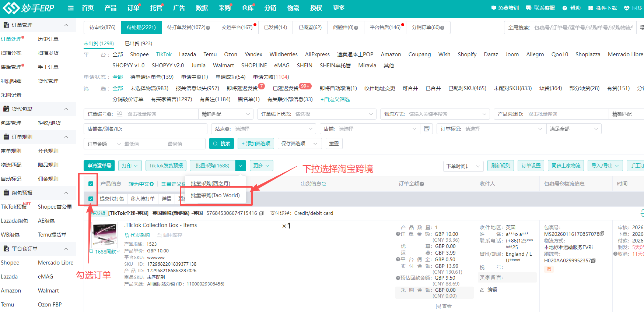Click the help icon beside 待打单发货(1072)
The width and height of the screenshot is (644, 312).
208,28
